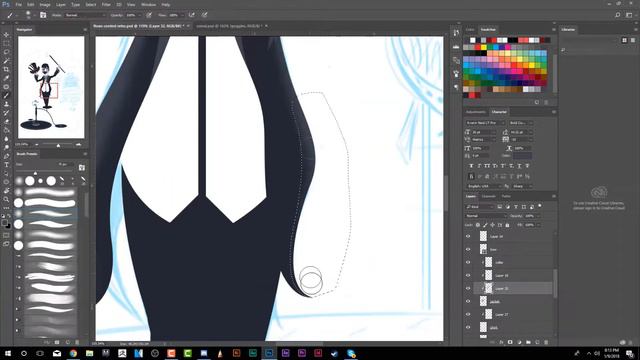The width and height of the screenshot is (640, 360).
Task: Click the search icon in options bar
Action: point(618,15)
